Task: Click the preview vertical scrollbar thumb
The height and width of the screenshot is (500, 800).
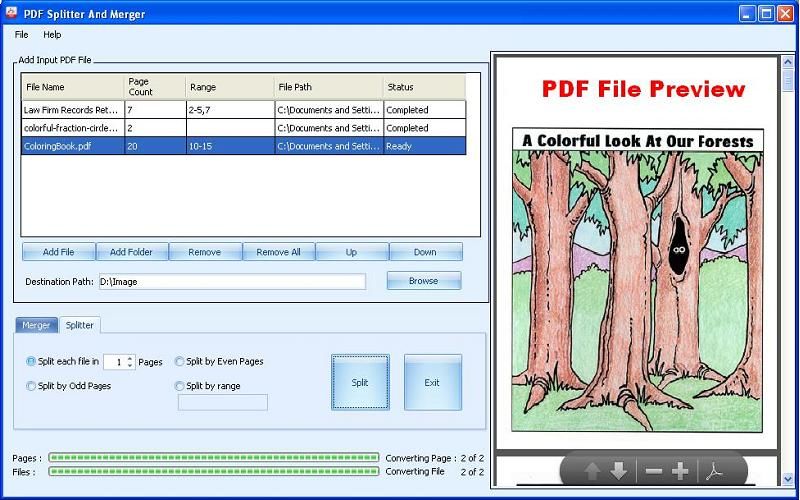Action: click(x=788, y=80)
